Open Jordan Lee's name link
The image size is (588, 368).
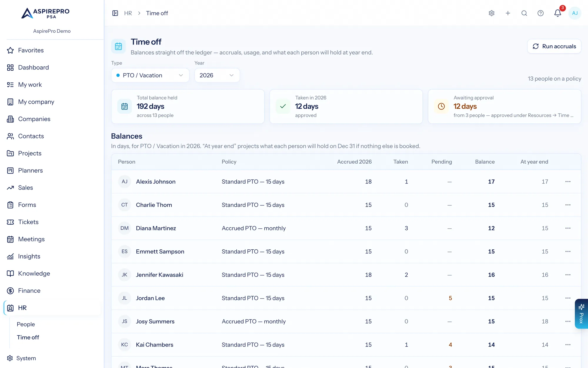click(x=150, y=298)
